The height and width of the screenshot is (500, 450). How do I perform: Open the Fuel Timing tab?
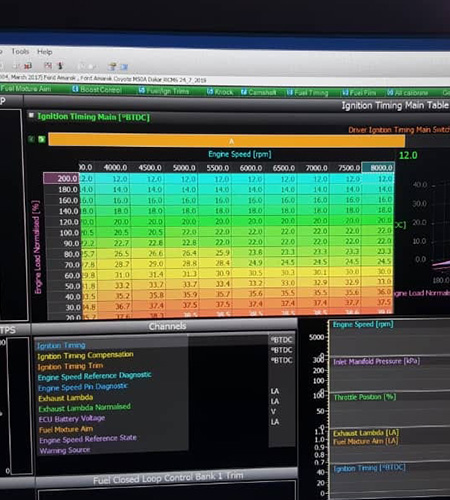point(307,93)
